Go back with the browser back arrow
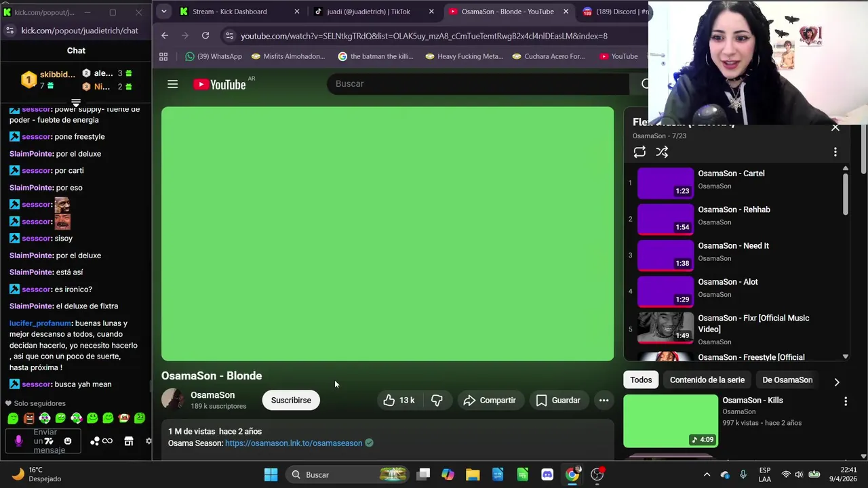This screenshot has width=868, height=488. pyautogui.click(x=165, y=35)
